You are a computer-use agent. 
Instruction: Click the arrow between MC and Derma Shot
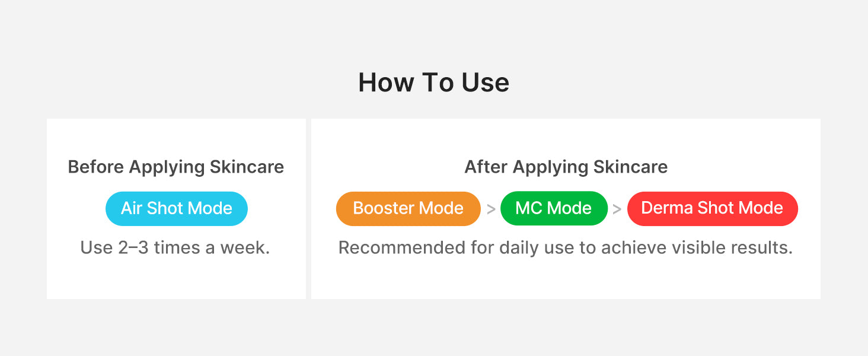pos(617,209)
